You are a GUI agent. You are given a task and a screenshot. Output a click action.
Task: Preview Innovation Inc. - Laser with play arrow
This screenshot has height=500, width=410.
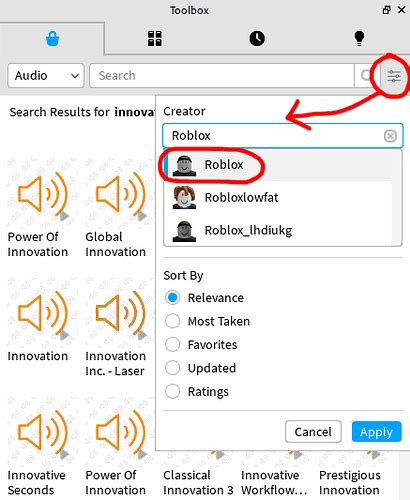click(x=142, y=335)
